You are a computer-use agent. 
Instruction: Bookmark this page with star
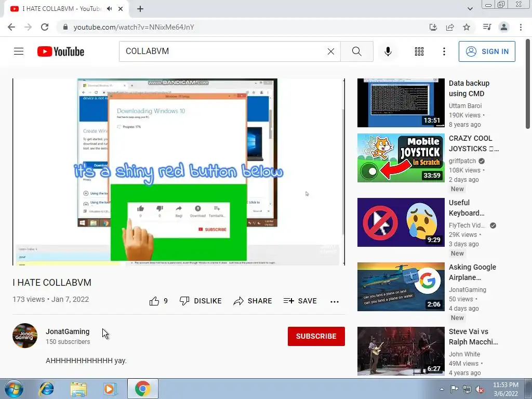[x=467, y=27]
